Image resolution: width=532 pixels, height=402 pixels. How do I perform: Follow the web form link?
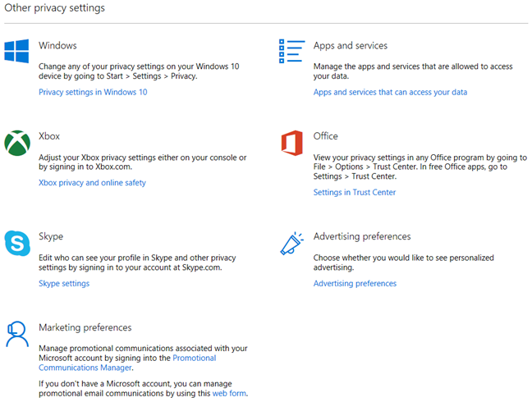coord(229,394)
